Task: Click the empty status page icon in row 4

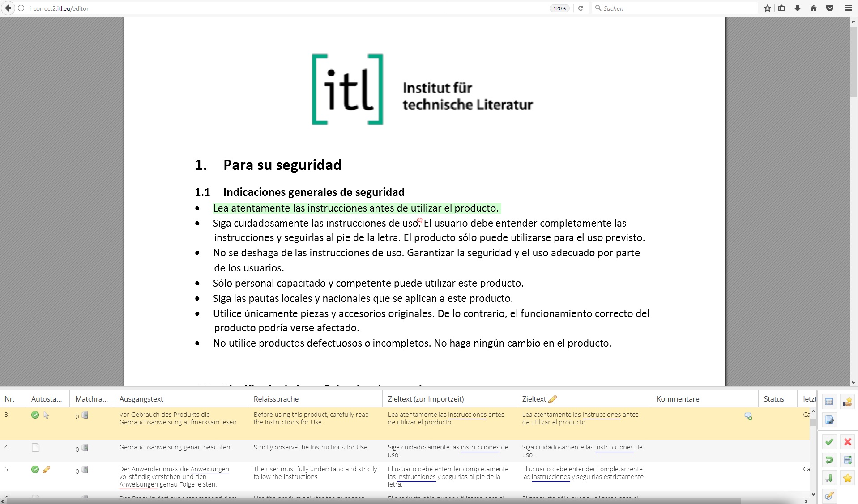Action: 36,448
